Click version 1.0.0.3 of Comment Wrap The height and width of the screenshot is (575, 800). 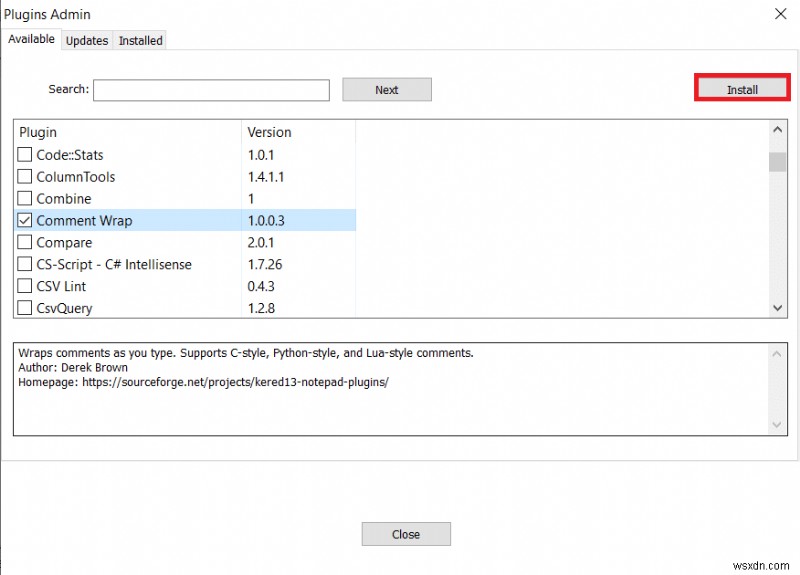click(266, 220)
